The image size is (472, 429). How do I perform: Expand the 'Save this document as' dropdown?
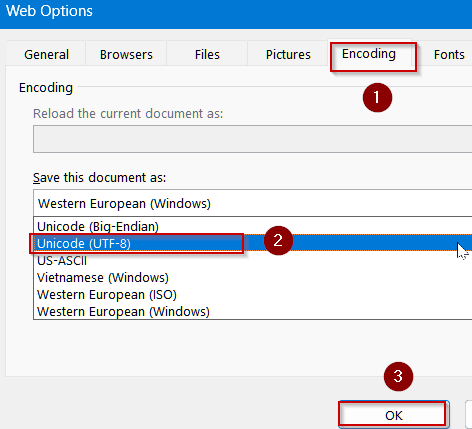(x=253, y=203)
